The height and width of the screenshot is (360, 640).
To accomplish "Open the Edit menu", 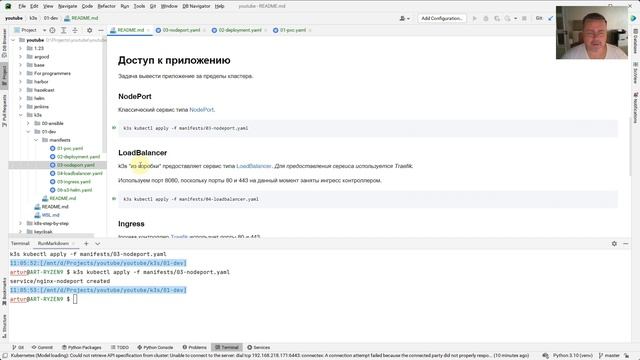I will (x=34, y=6).
